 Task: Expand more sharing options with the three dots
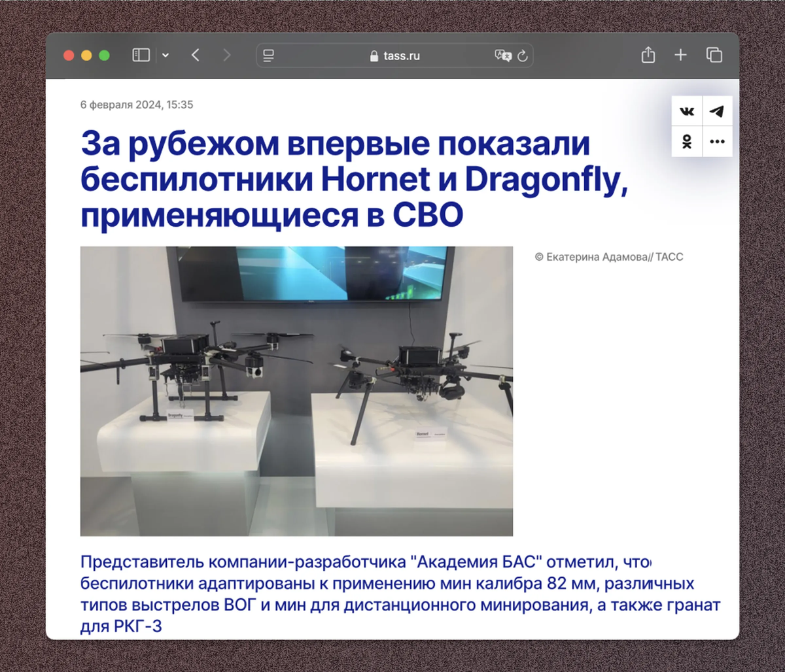pos(717,141)
